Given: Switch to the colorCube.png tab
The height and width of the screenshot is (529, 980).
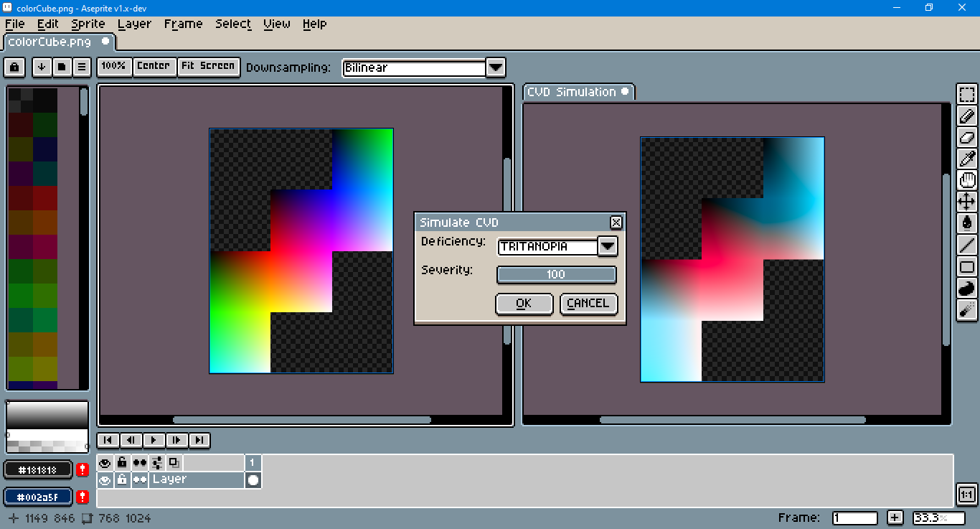Looking at the screenshot, I should click(59, 42).
